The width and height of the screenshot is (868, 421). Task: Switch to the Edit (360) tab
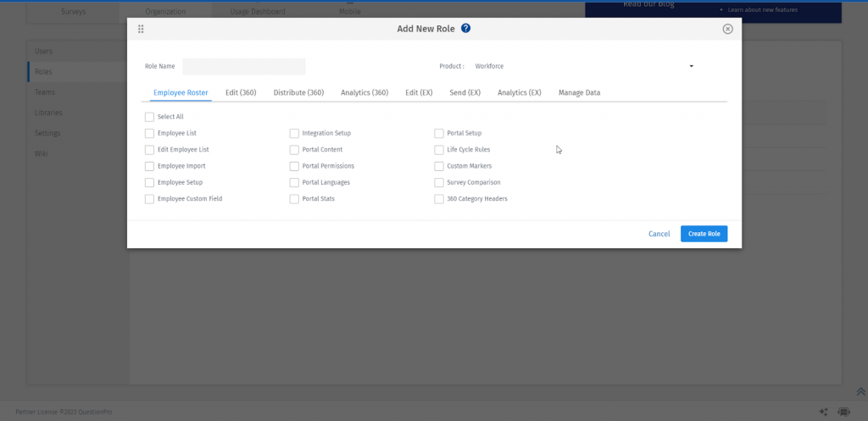pyautogui.click(x=241, y=92)
